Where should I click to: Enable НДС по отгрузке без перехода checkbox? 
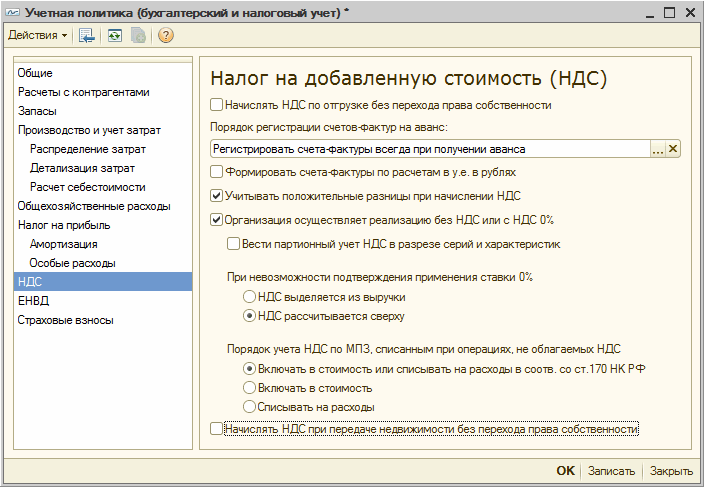tap(216, 105)
